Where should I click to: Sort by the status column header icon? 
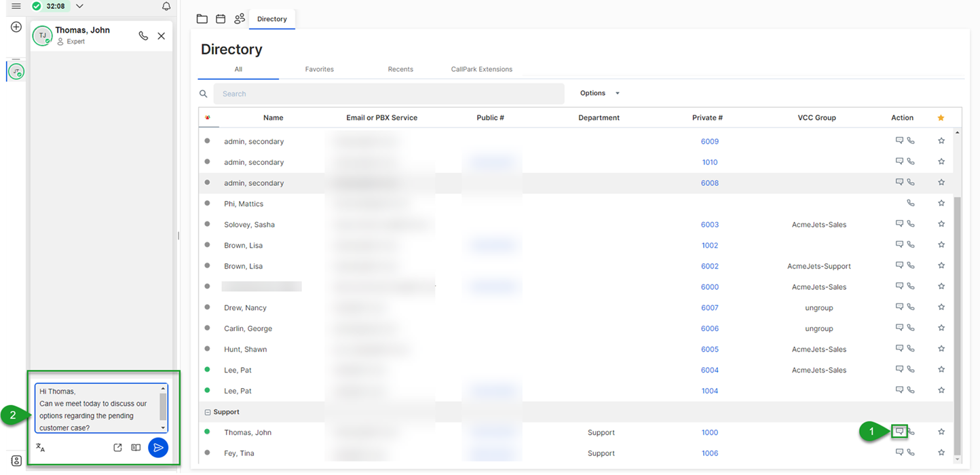[x=208, y=117]
